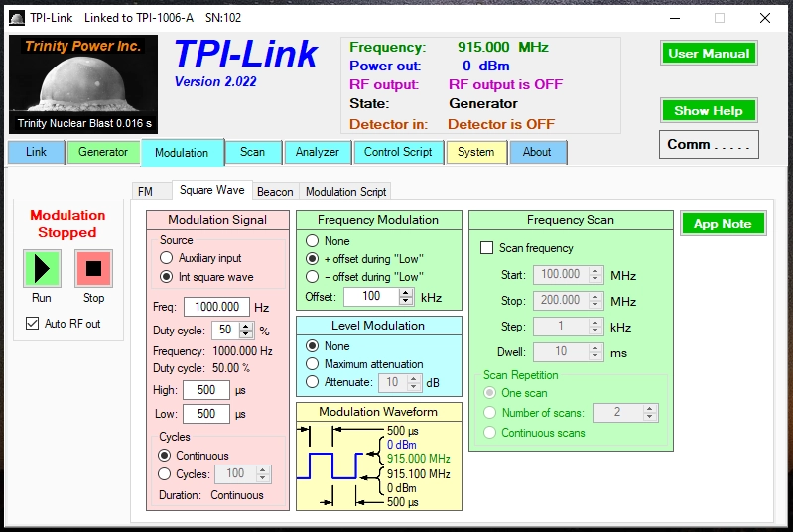This screenshot has width=793, height=532.
Task: Toggle the Auto RF out checkbox
Action: click(33, 324)
